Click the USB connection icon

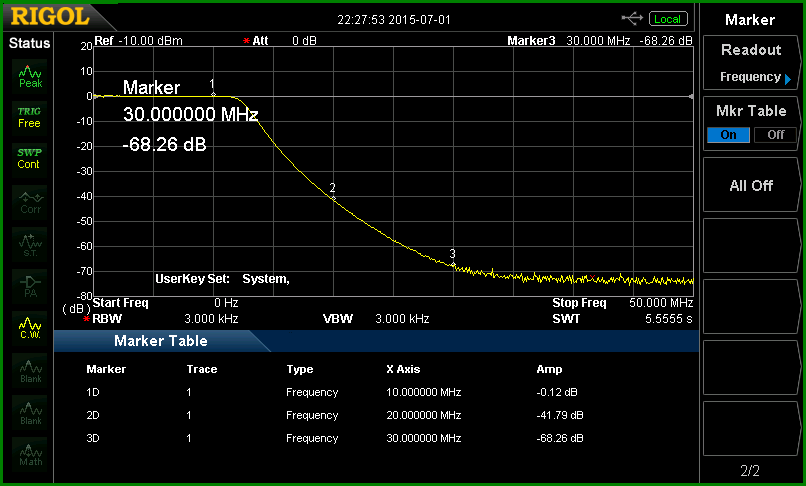tap(632, 19)
